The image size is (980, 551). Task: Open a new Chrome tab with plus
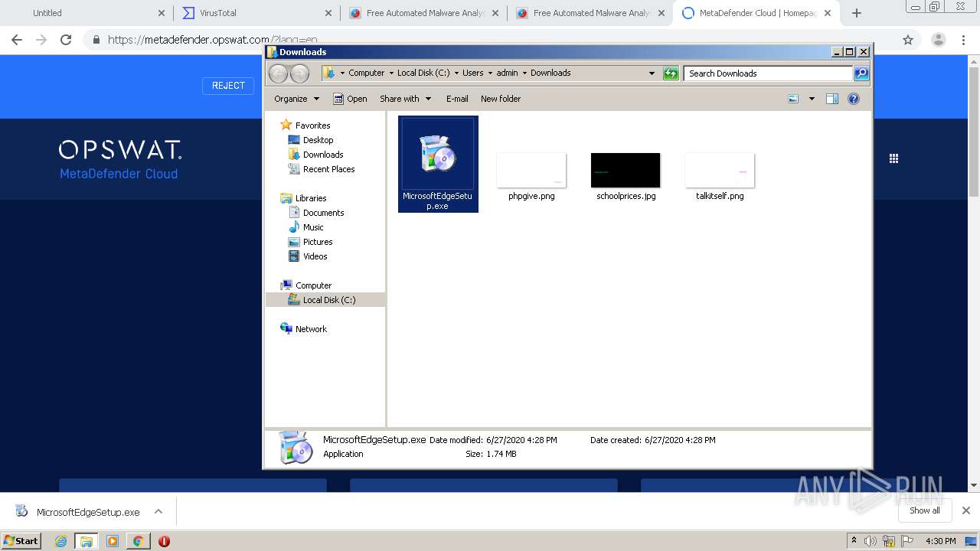click(857, 13)
